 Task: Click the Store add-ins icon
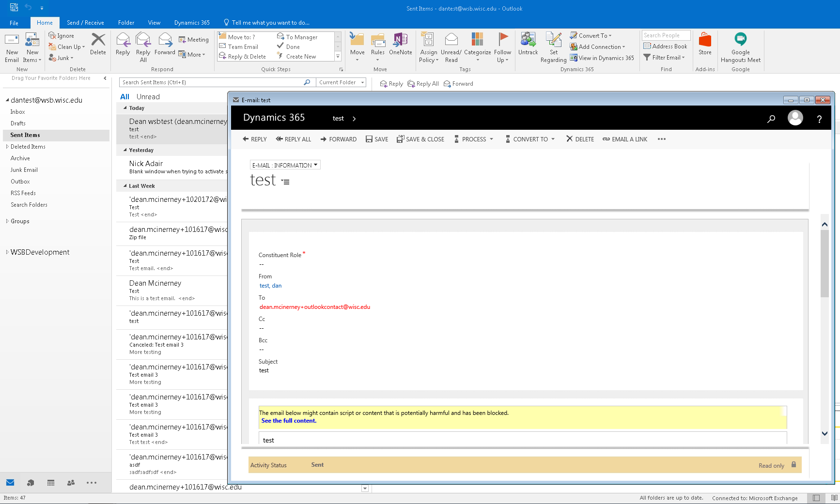(705, 45)
